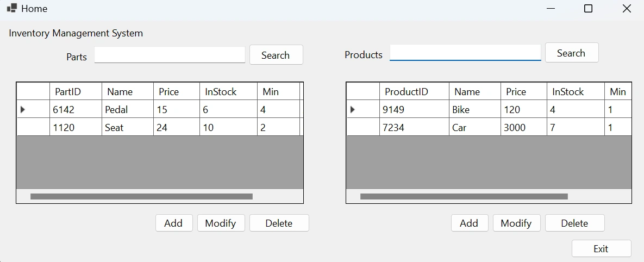Click Products table horizontal scrollbar thumb
644x262 pixels.
(464, 196)
